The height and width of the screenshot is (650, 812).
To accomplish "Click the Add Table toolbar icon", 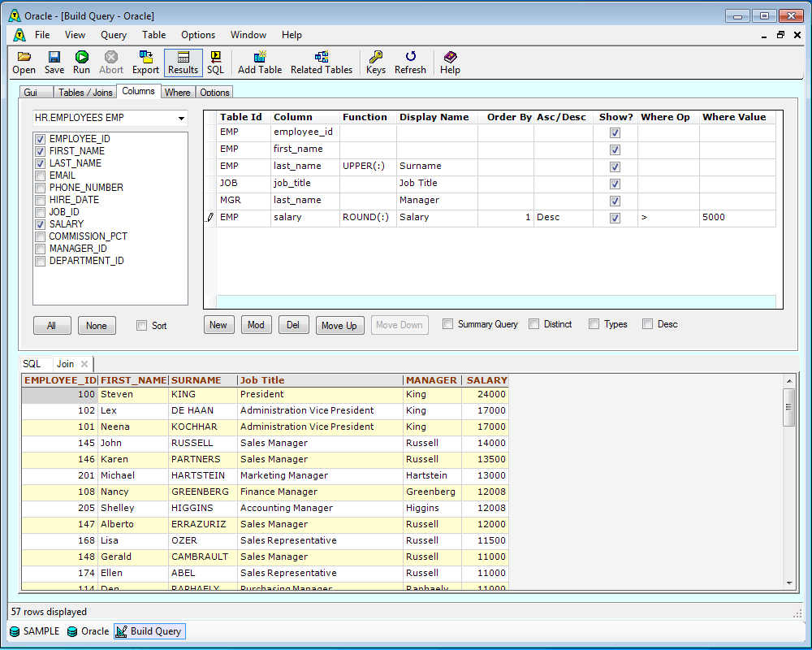I will [x=260, y=63].
